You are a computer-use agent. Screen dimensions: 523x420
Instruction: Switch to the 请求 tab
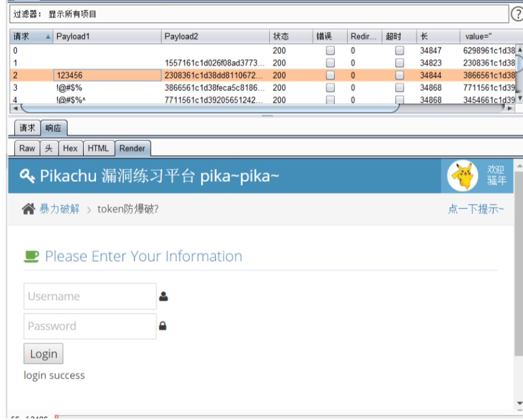click(27, 128)
